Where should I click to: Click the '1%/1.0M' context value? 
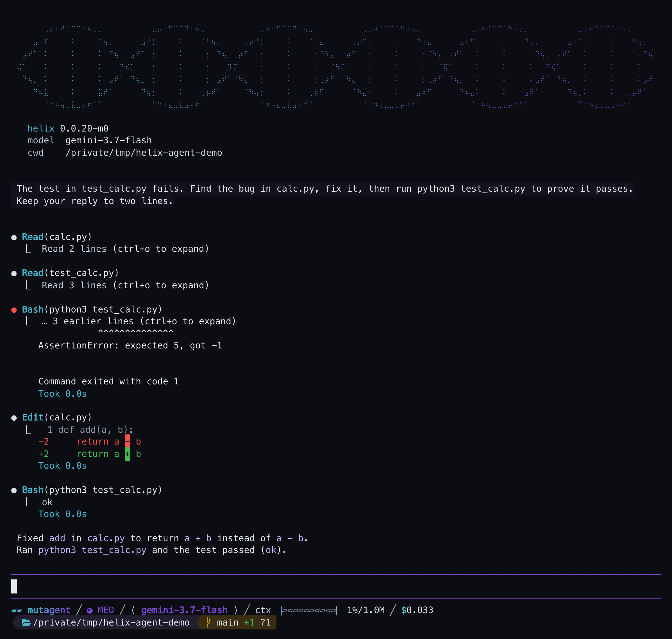click(x=366, y=610)
